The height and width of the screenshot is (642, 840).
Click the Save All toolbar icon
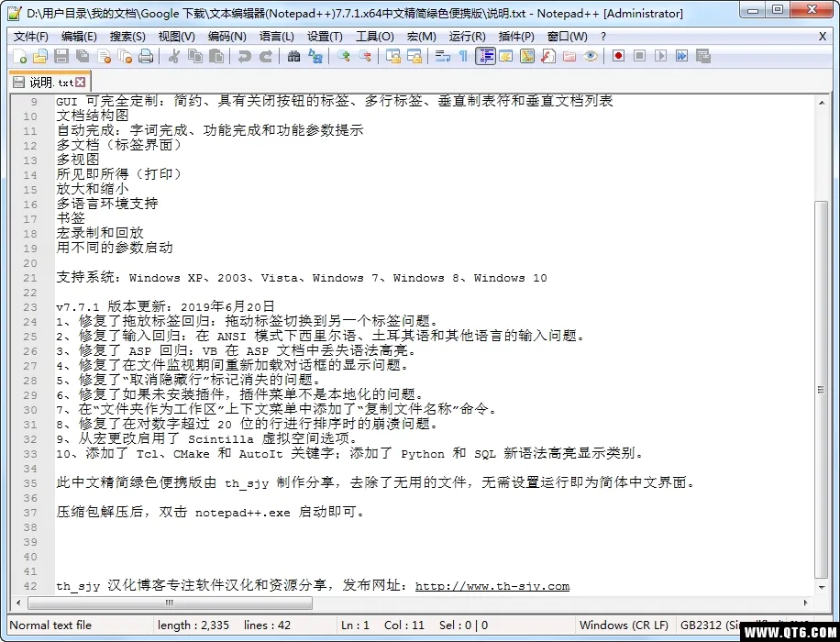click(x=83, y=56)
